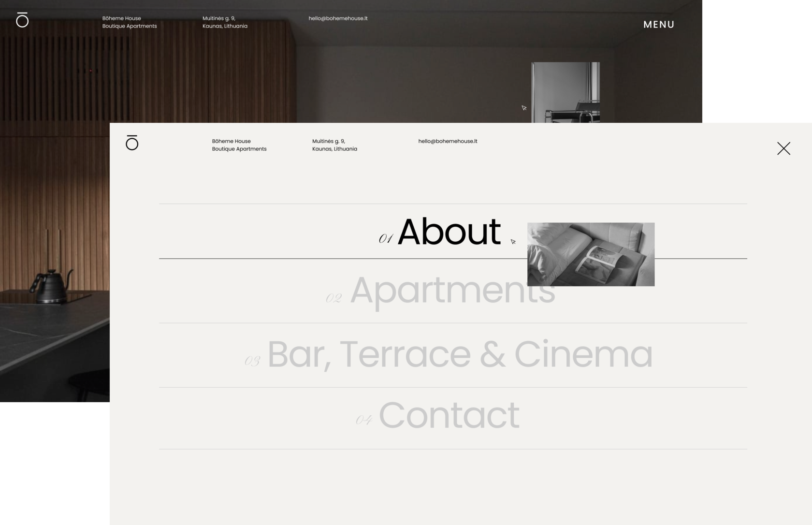Click the chair photo on the dark page

pyautogui.click(x=565, y=92)
